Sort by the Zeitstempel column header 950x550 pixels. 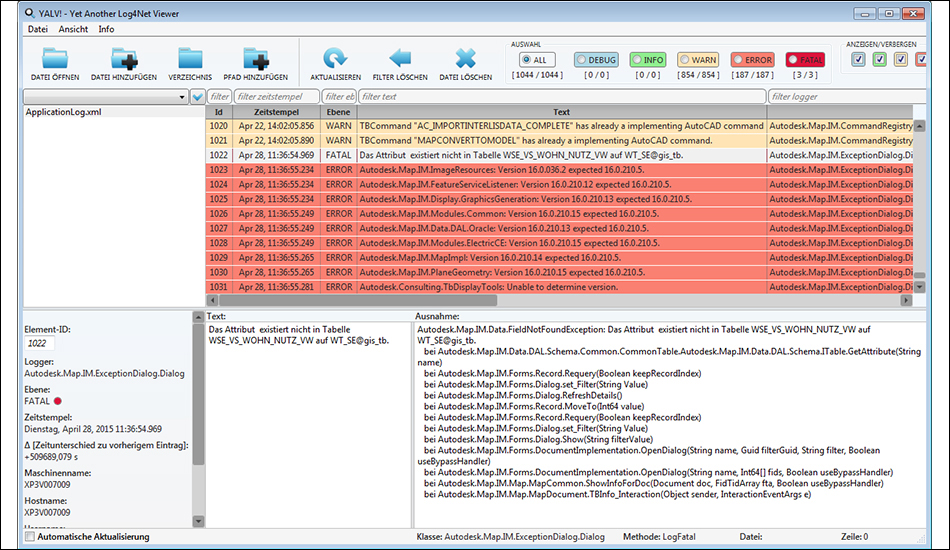[x=276, y=112]
